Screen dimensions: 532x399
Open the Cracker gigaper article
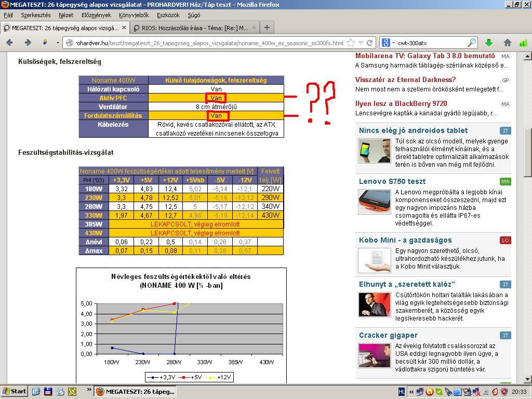click(x=388, y=335)
